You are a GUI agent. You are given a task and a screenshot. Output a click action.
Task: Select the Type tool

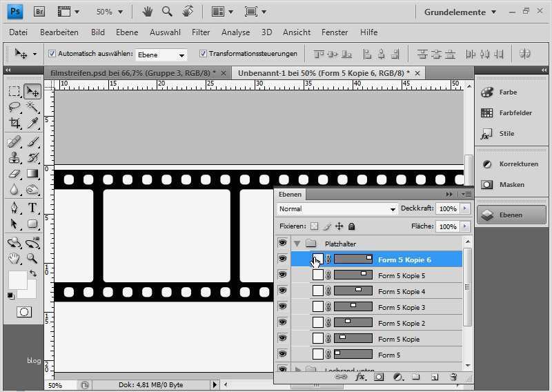pyautogui.click(x=32, y=208)
